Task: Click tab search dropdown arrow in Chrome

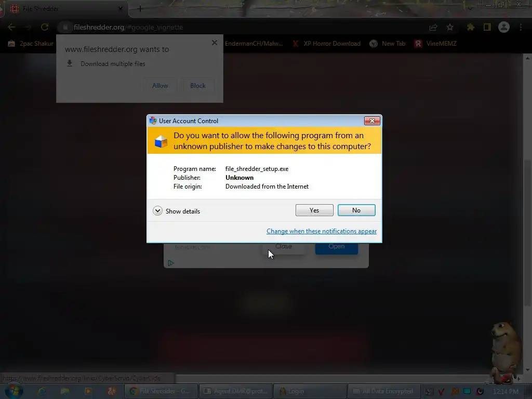Action: 470,8
